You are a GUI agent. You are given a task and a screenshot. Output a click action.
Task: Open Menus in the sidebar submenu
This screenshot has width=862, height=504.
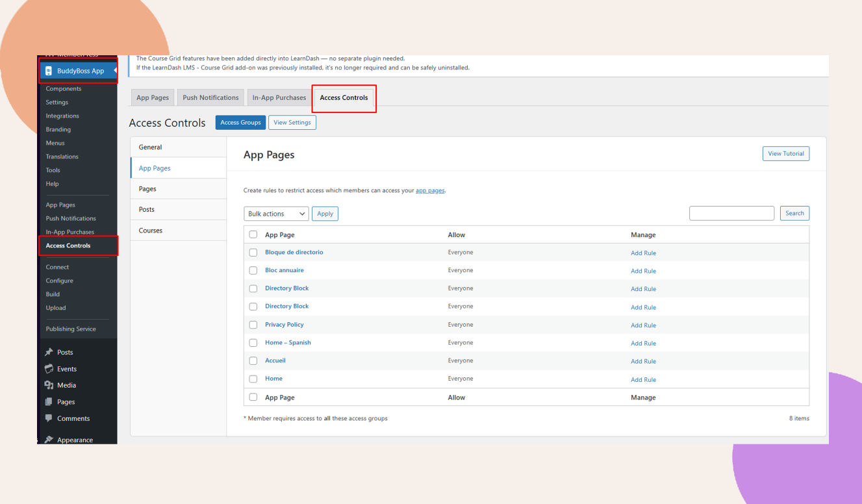click(x=55, y=143)
